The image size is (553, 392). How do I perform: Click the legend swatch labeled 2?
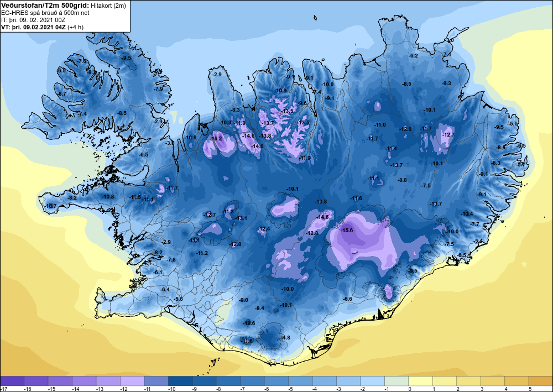point(468,381)
